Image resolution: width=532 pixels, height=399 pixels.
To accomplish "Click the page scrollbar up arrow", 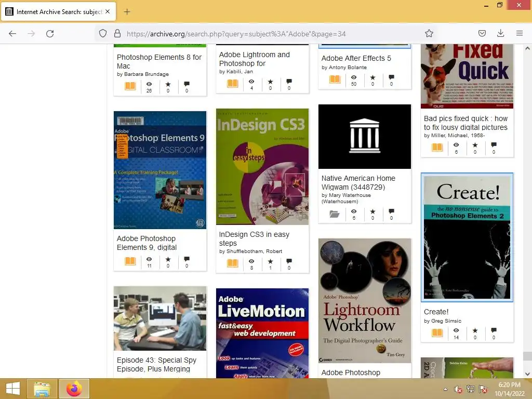I will tap(527, 48).
